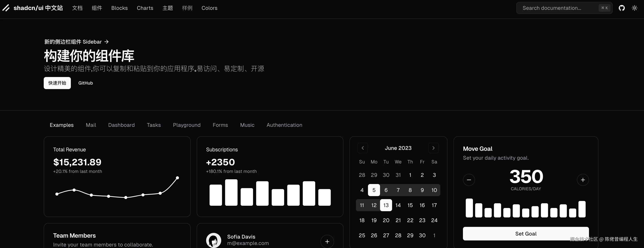Increase Move Goal calories with plus
This screenshot has width=644, height=248.
pyautogui.click(x=583, y=180)
